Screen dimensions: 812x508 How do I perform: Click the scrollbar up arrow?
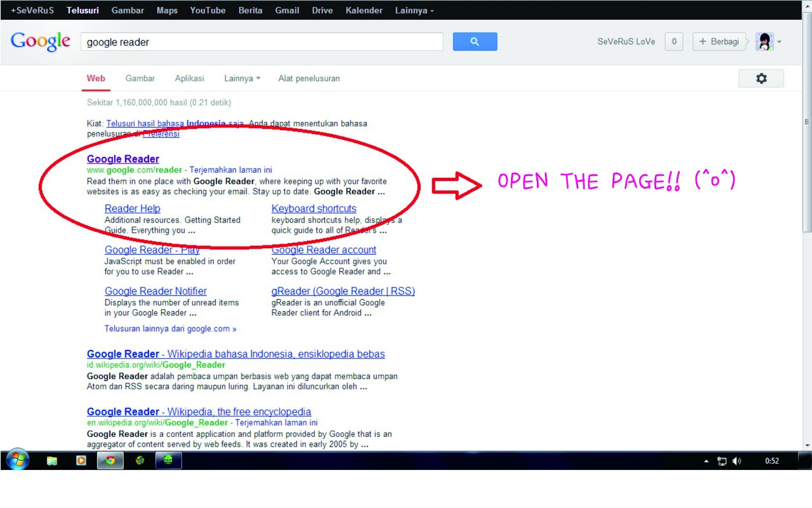[x=807, y=6]
